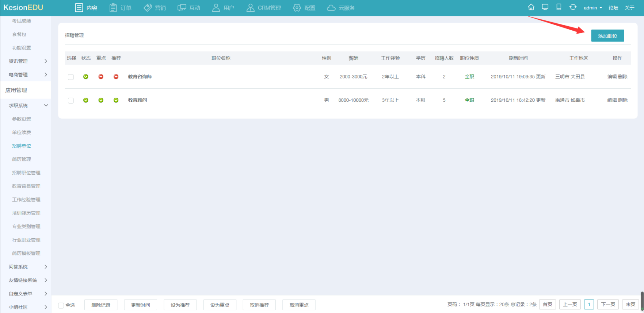Select the checkbox for 教育顾问 row
644x313 pixels.
point(71,101)
